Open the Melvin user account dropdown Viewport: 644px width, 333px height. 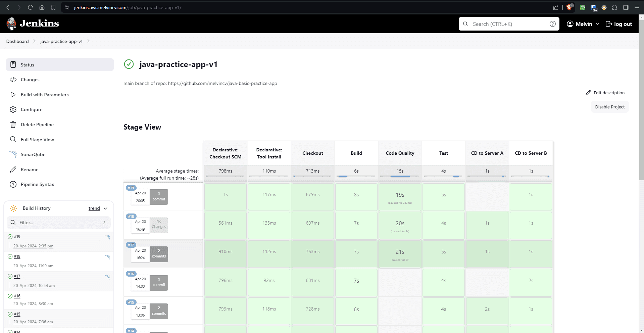click(582, 24)
